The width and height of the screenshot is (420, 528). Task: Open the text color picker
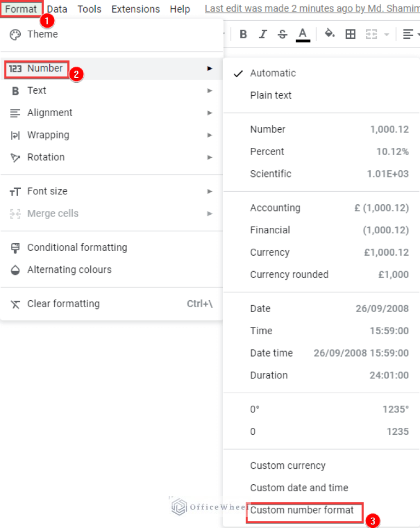click(303, 34)
